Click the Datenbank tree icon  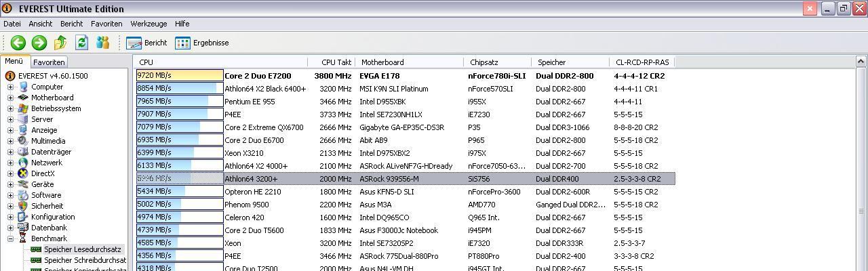pyautogui.click(x=24, y=228)
